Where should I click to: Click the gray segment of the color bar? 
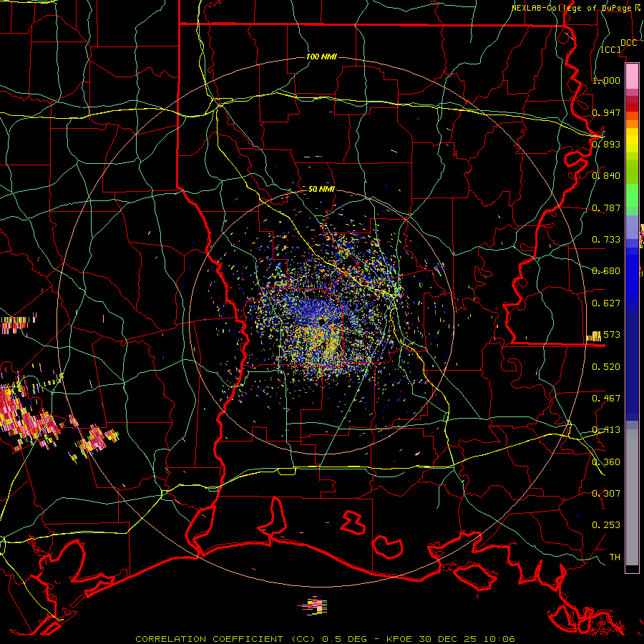click(632, 497)
